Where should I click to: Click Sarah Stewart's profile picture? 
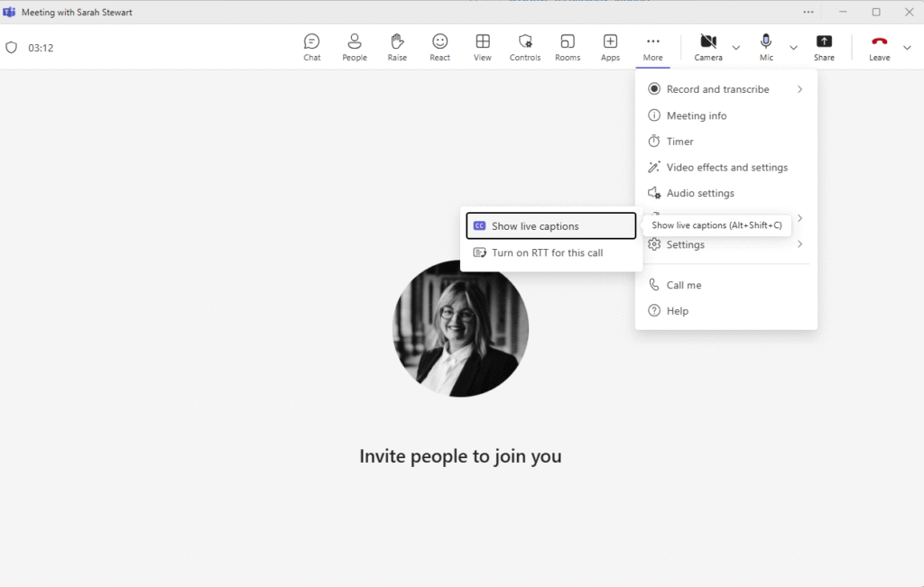point(460,329)
